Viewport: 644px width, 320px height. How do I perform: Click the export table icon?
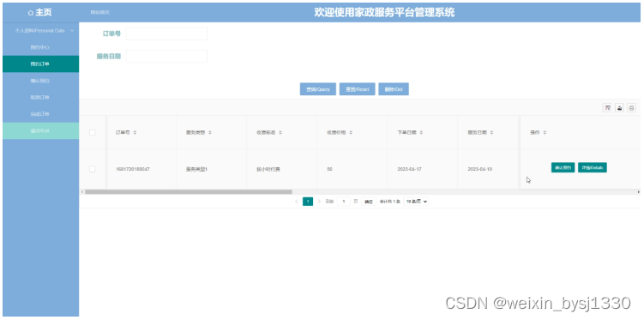click(619, 108)
